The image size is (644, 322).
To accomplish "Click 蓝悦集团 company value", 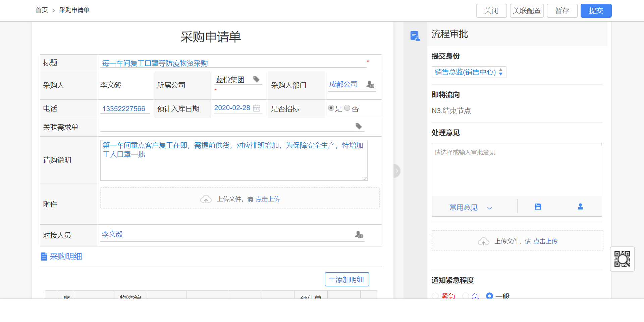I will [230, 80].
